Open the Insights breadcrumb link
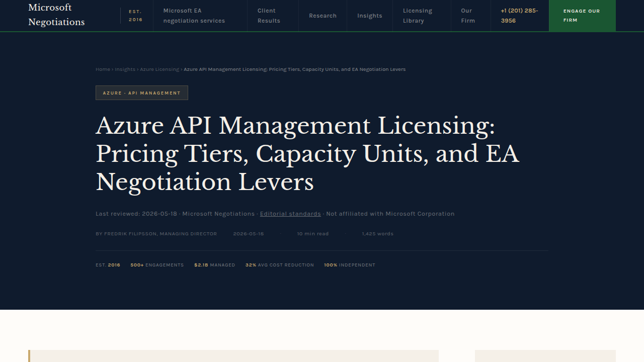This screenshot has height=362, width=644. (125, 69)
